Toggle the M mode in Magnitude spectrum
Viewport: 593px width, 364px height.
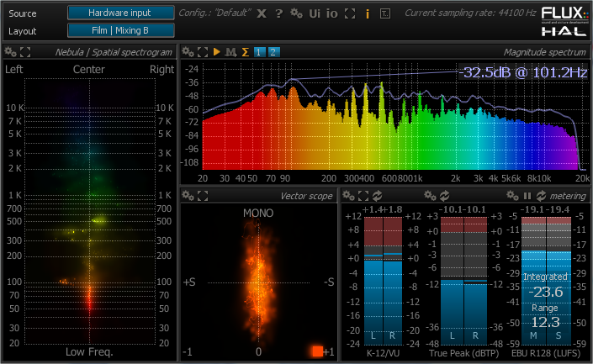pos(230,52)
